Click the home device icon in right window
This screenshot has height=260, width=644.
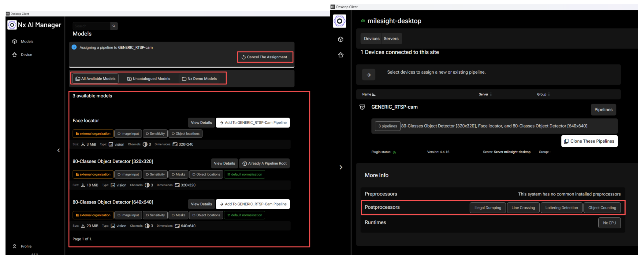point(341,55)
